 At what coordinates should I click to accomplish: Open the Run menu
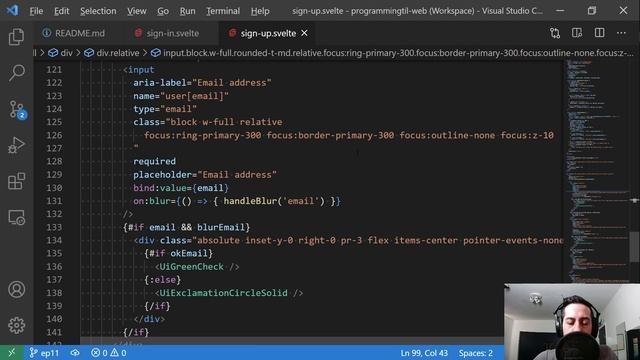coord(187,11)
